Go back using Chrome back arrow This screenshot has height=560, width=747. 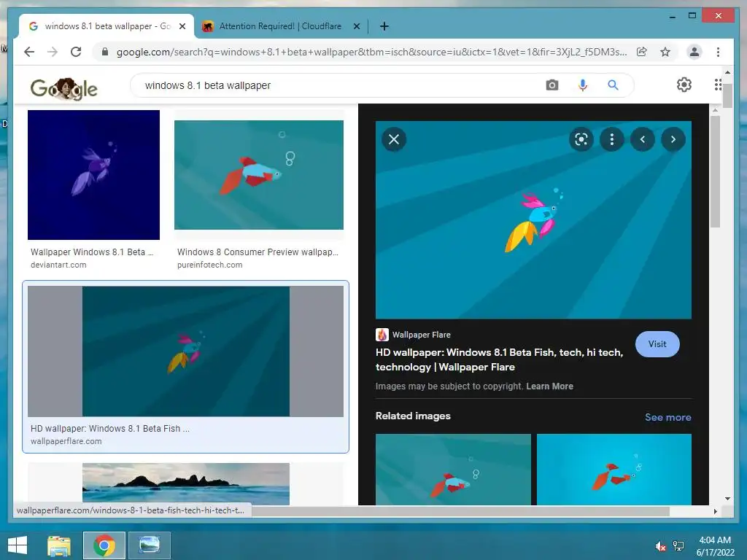point(29,52)
